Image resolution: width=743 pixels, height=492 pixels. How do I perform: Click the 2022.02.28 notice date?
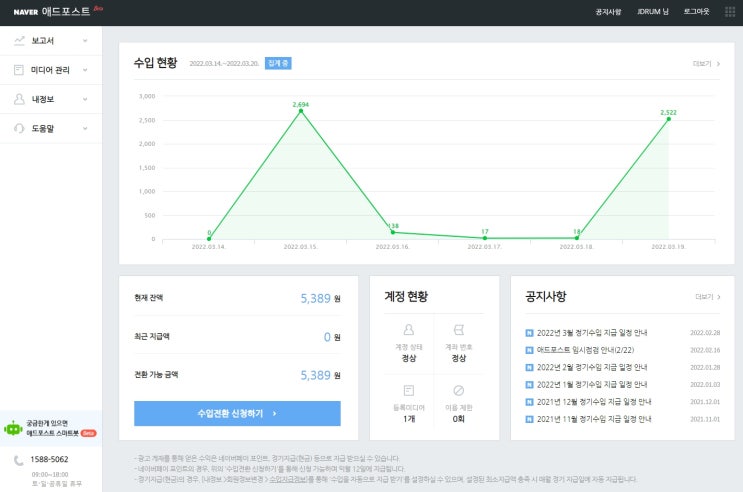705,333
